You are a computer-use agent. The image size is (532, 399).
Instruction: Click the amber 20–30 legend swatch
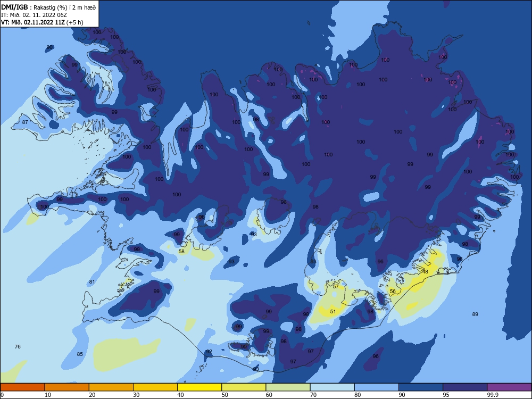tap(111, 387)
